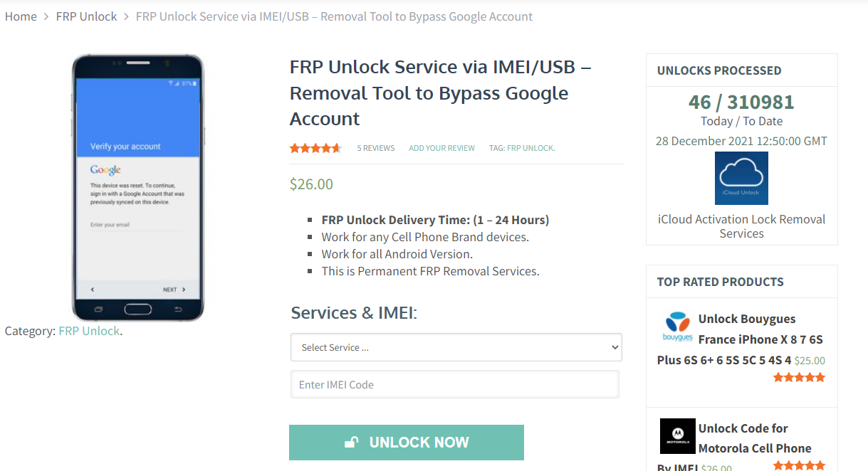Open Unlock Bouygues France iPhone product
The height and width of the screenshot is (471, 868).
pos(747,319)
